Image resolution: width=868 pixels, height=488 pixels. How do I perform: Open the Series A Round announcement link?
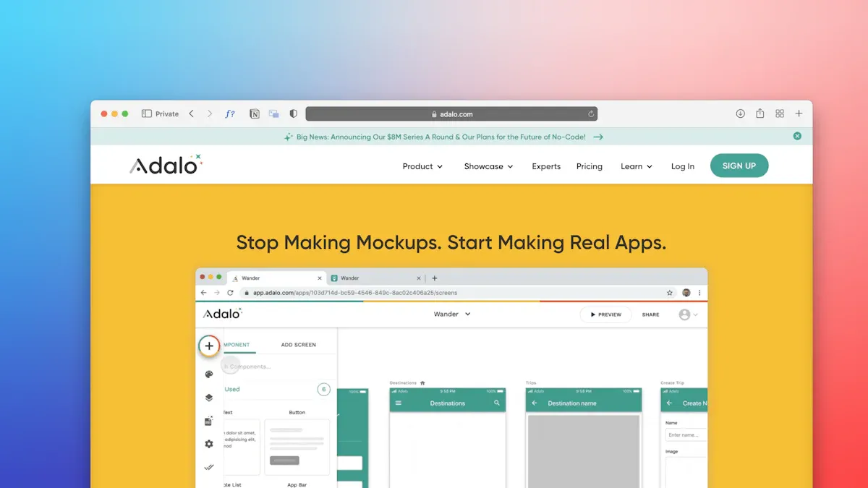click(x=441, y=137)
